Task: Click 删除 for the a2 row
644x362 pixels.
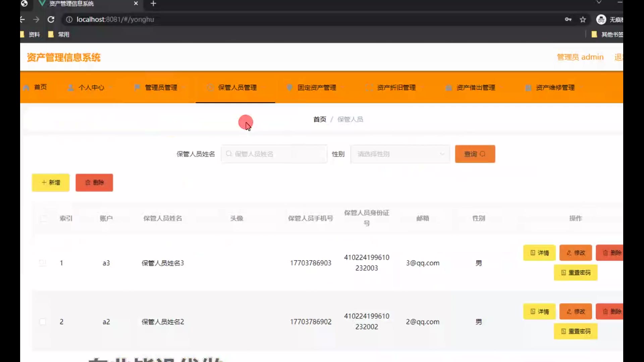Action: [x=609, y=311]
